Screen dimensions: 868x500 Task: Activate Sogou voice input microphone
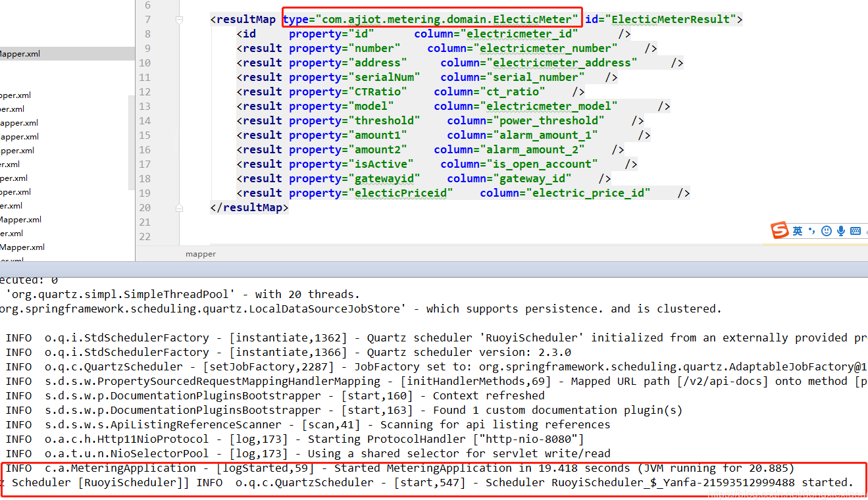click(x=841, y=231)
